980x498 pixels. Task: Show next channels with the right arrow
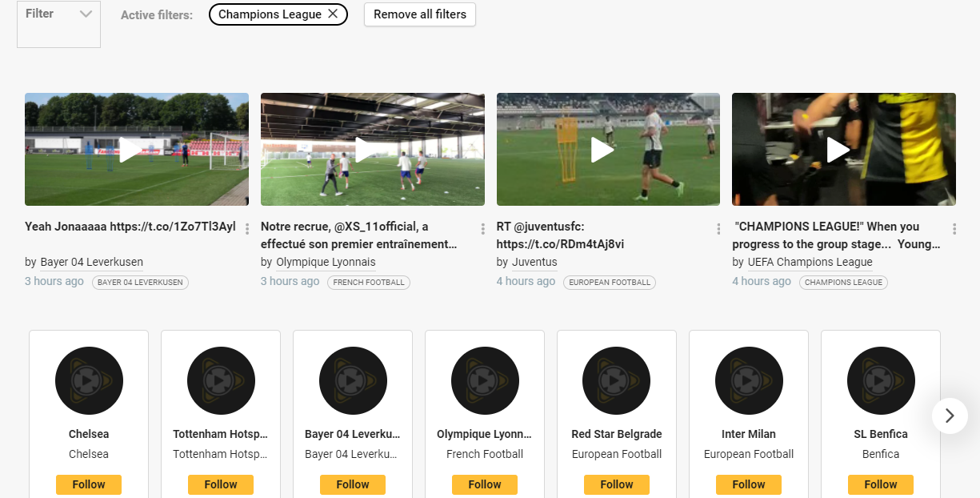(x=950, y=416)
